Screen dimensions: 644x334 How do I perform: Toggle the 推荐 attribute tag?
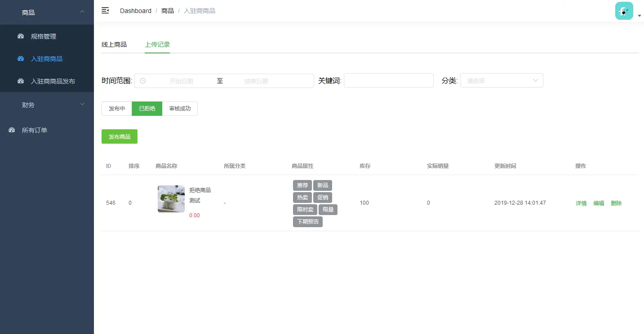tap(302, 185)
